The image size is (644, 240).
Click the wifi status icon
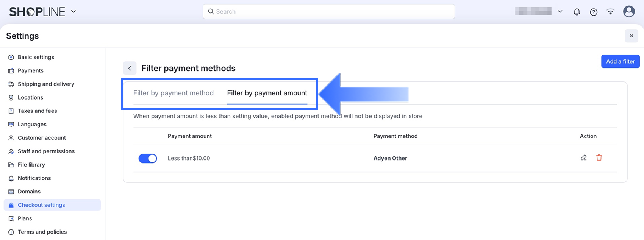(610, 12)
